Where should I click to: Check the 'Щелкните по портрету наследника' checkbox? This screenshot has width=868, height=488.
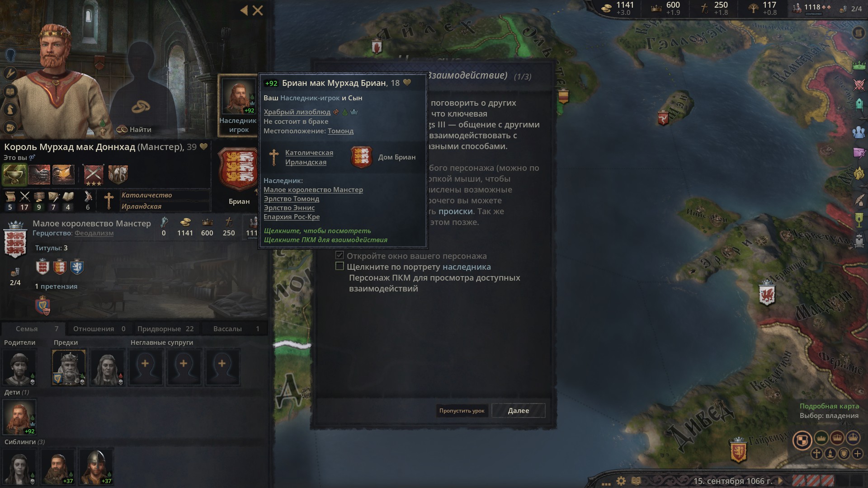340,267
